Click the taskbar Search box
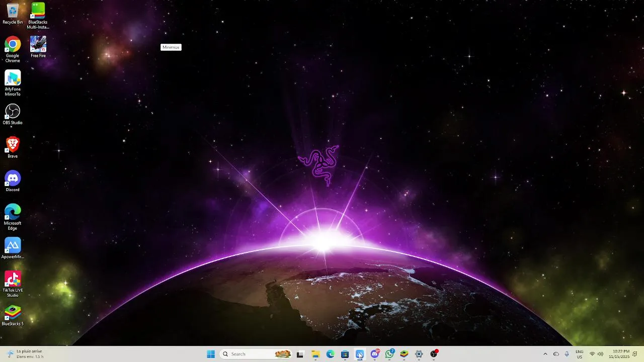 pyautogui.click(x=257, y=354)
